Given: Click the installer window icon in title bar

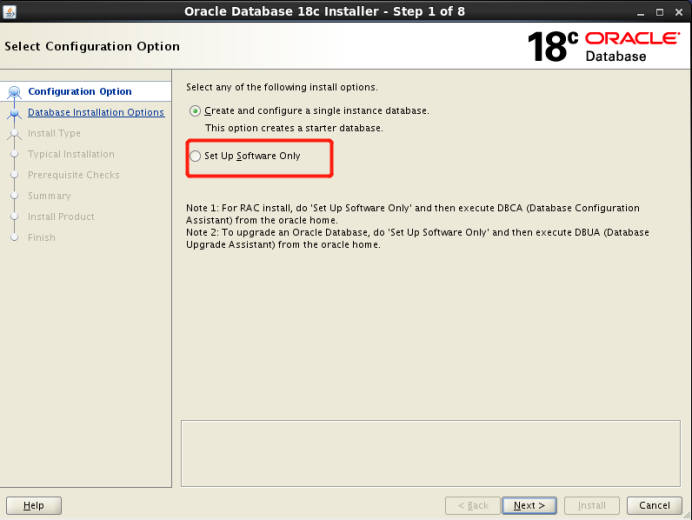Looking at the screenshot, I should pyautogui.click(x=8, y=11).
